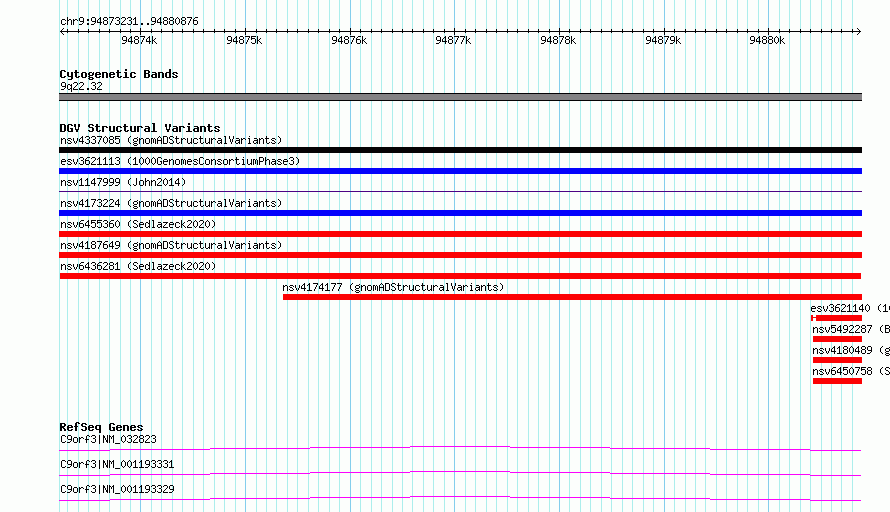Click the blue nsv4173224 variant bar

click(x=460, y=213)
